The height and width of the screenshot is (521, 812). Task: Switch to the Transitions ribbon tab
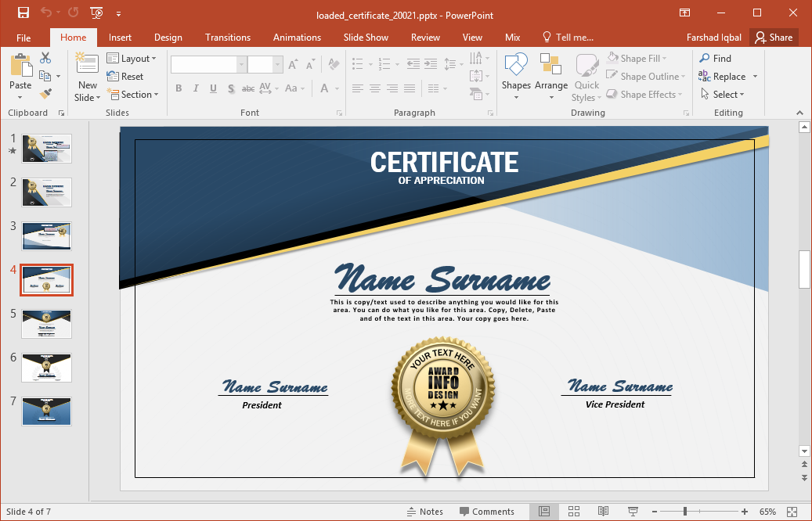pos(227,37)
